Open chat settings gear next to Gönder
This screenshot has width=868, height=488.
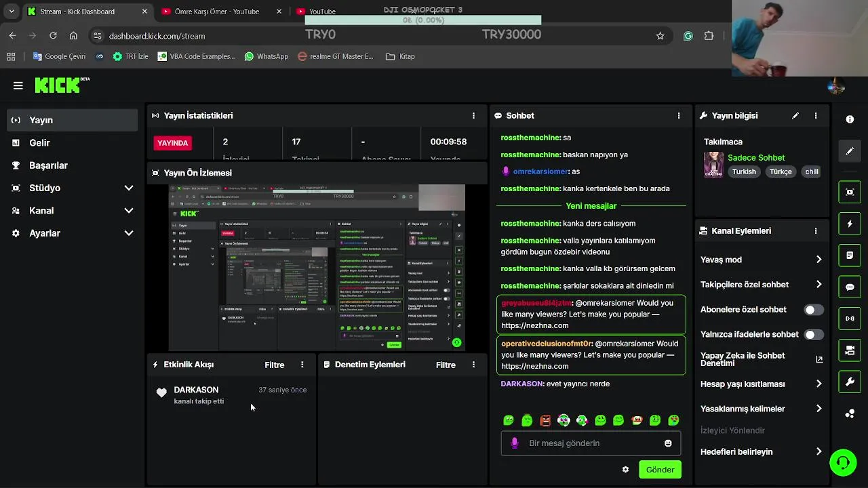[x=625, y=470]
